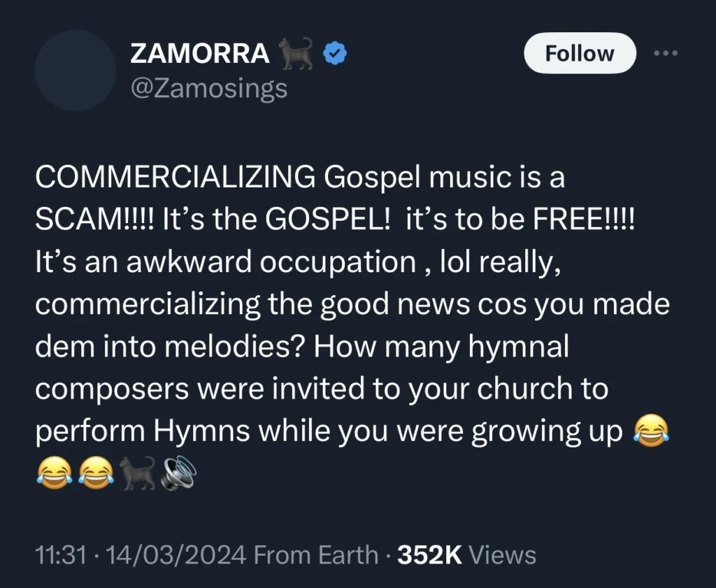
Task: Click the @Zamosings handle
Action: tap(208, 87)
